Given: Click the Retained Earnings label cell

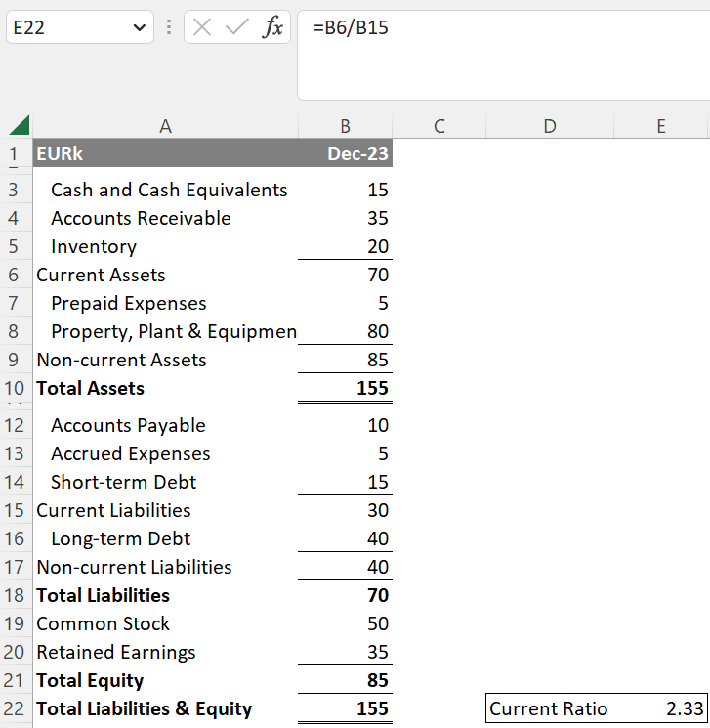Looking at the screenshot, I should 165,652.
